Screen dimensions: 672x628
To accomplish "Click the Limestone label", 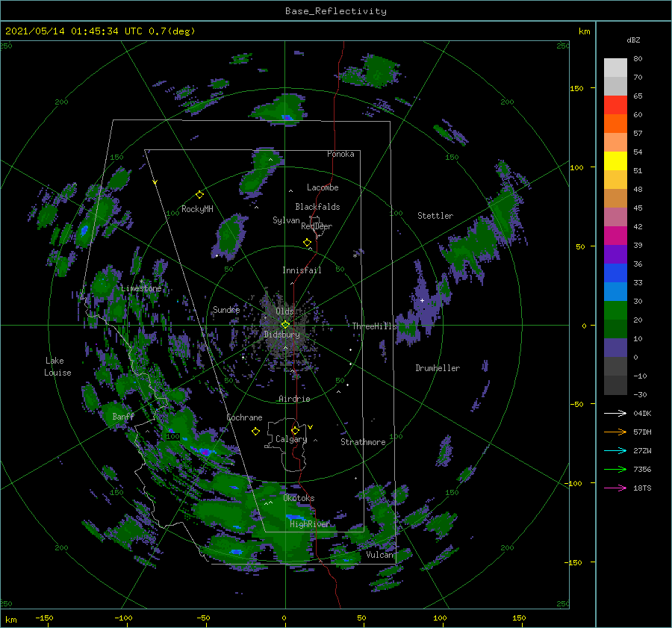I will click(x=141, y=288).
